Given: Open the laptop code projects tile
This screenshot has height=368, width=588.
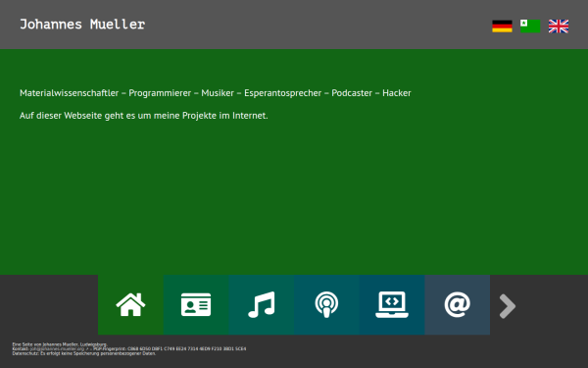Looking at the screenshot, I should tap(392, 304).
